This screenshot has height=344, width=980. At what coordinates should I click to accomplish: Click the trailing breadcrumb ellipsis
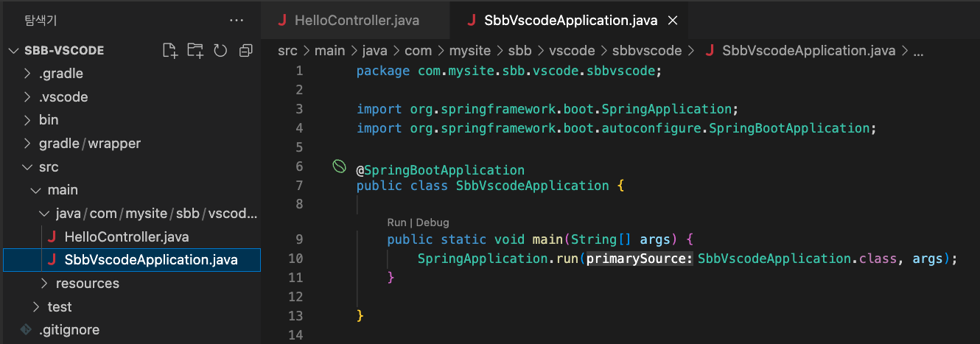click(x=918, y=51)
